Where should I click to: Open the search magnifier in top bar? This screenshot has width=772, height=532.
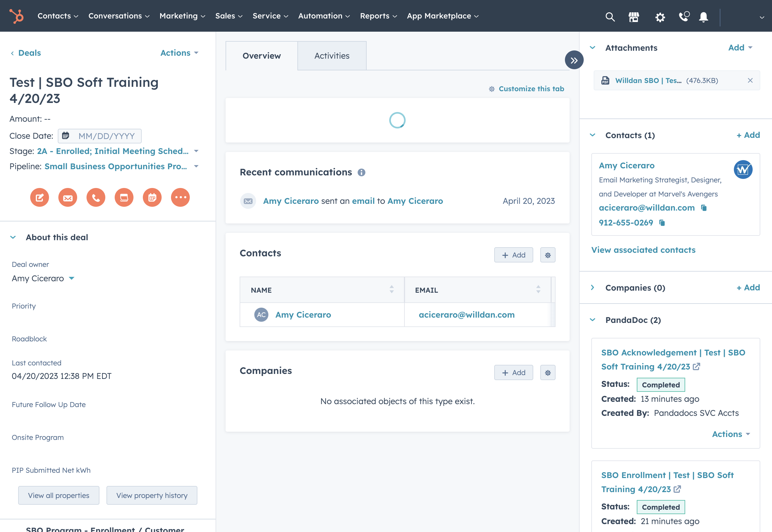tap(610, 17)
